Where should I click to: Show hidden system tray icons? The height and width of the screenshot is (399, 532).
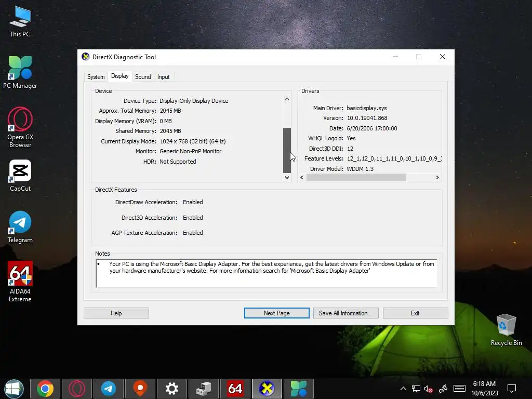click(x=403, y=389)
